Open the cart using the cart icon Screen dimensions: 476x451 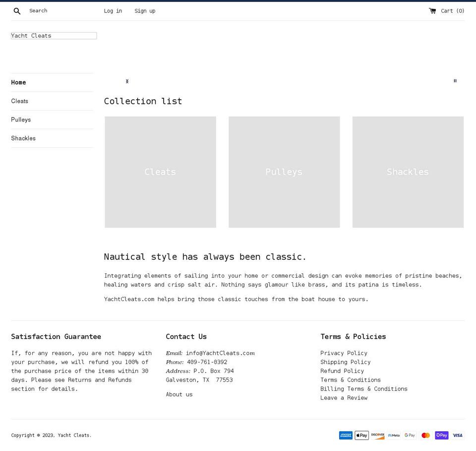click(432, 10)
